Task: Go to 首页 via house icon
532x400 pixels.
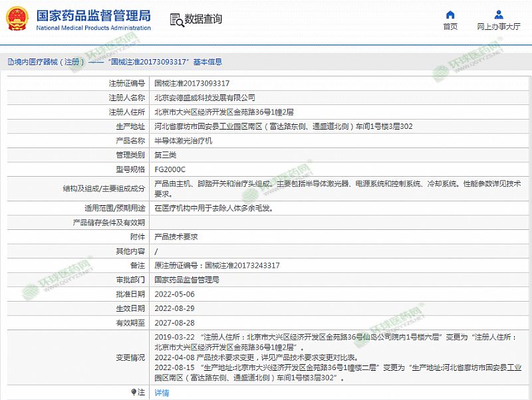Action: (x=450, y=15)
